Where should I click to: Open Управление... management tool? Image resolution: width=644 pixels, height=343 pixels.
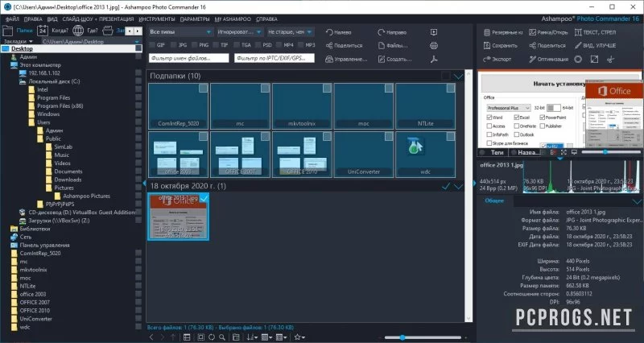(346, 59)
